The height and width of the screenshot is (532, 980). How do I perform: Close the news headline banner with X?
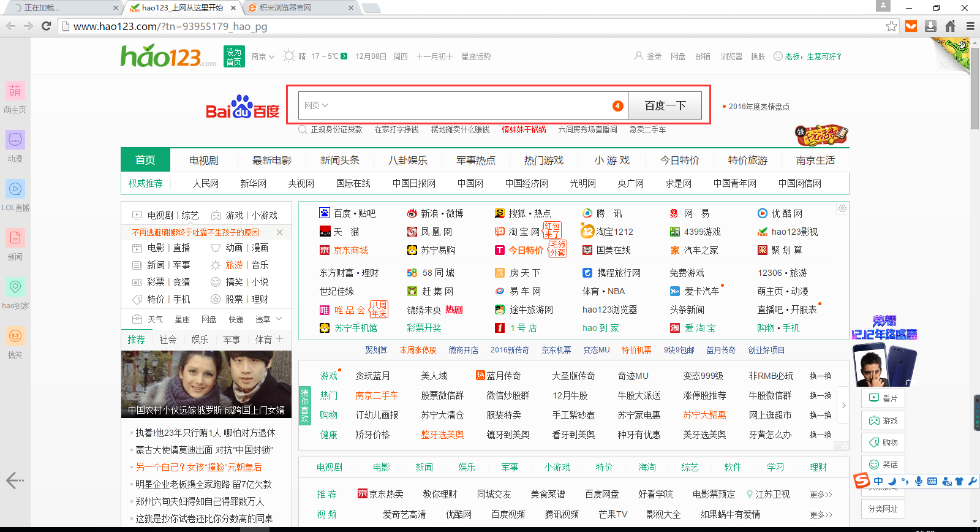click(279, 232)
